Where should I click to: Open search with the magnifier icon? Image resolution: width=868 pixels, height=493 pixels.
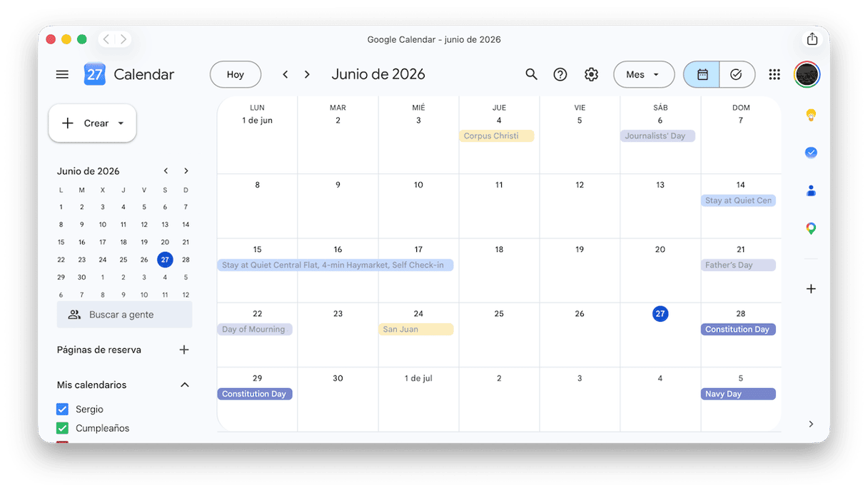point(531,74)
